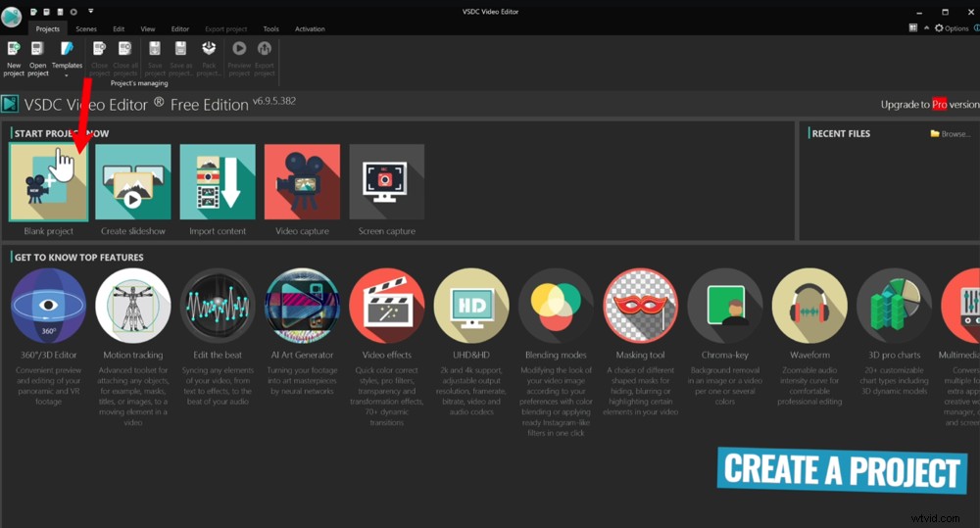Viewport: 980px width, 528px height.
Task: Click the AI Art Generator feature icon
Action: tap(303, 306)
